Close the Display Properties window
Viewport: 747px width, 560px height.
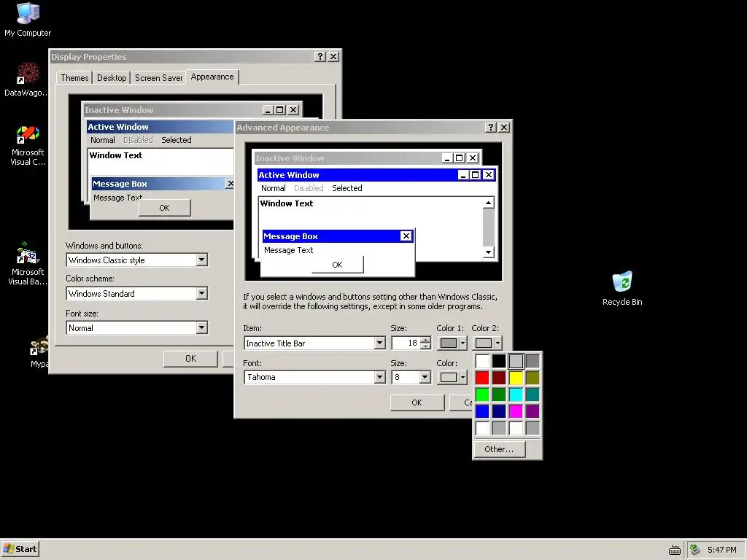(x=333, y=57)
